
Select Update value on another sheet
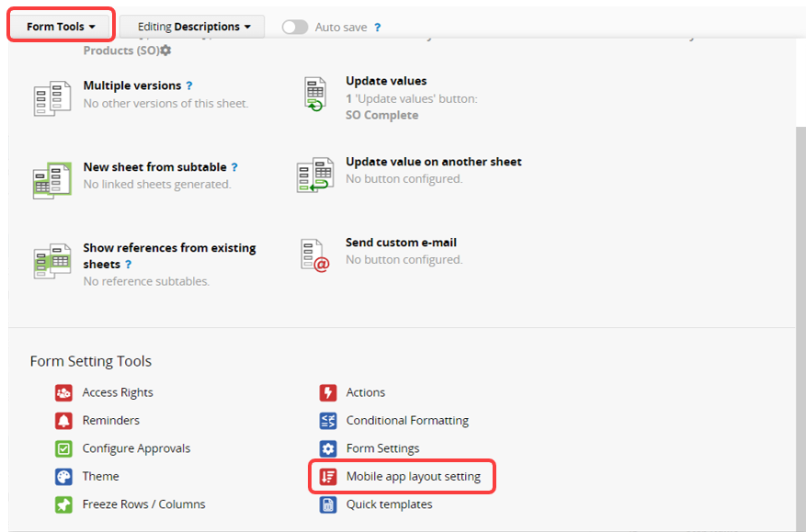coord(433,162)
